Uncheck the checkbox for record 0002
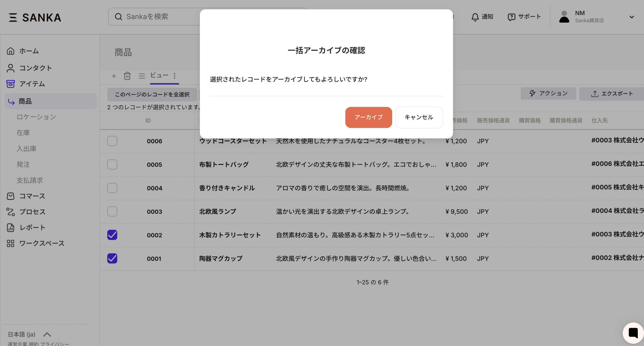Screen dimensions: 644x346 (112, 235)
